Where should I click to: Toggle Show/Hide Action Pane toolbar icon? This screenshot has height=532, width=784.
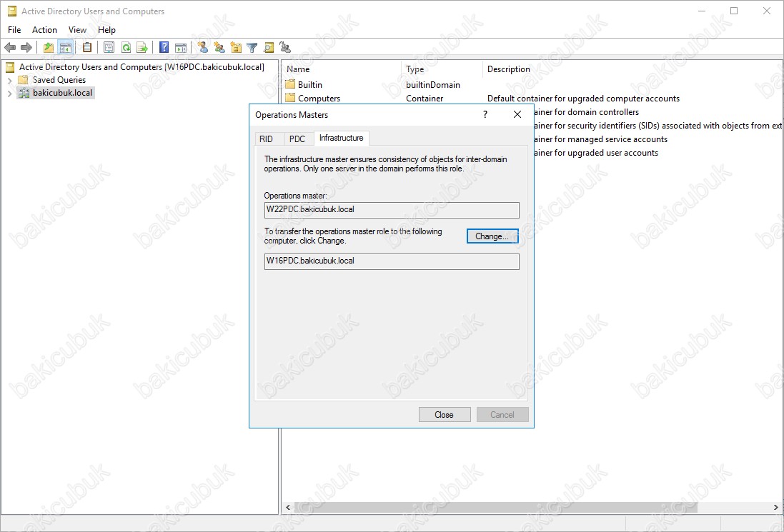[181, 47]
